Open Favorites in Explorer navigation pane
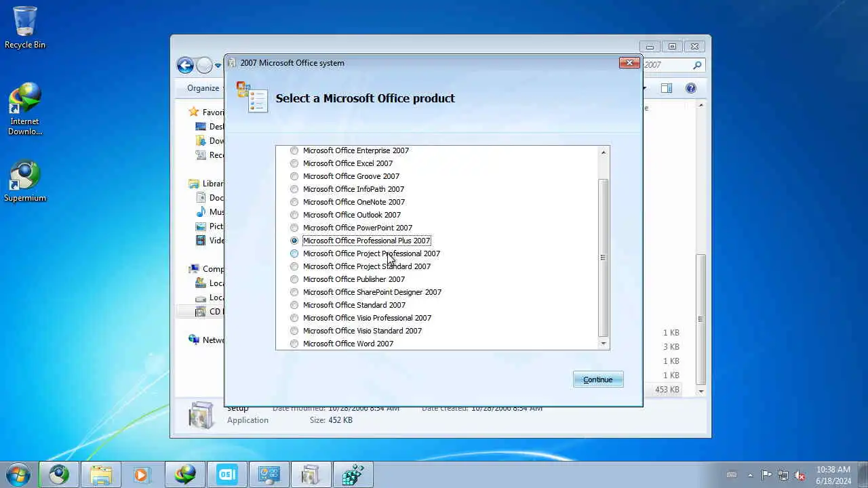The width and height of the screenshot is (868, 488). pyautogui.click(x=208, y=113)
